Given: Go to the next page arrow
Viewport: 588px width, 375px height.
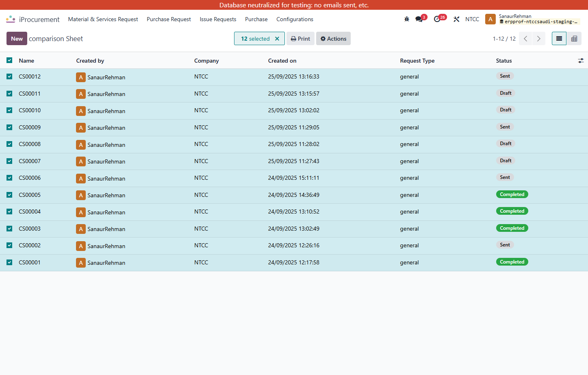Looking at the screenshot, I should pos(539,39).
